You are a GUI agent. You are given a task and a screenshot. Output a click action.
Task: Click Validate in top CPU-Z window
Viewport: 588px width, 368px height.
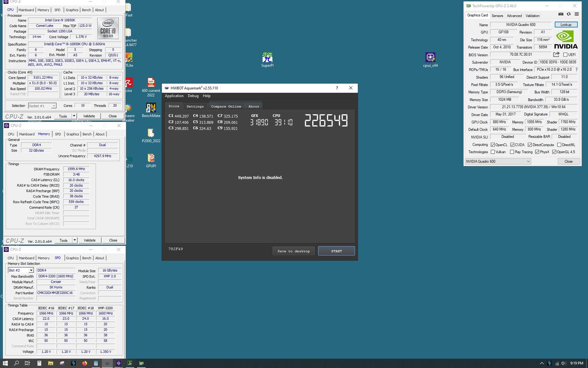coord(89,116)
